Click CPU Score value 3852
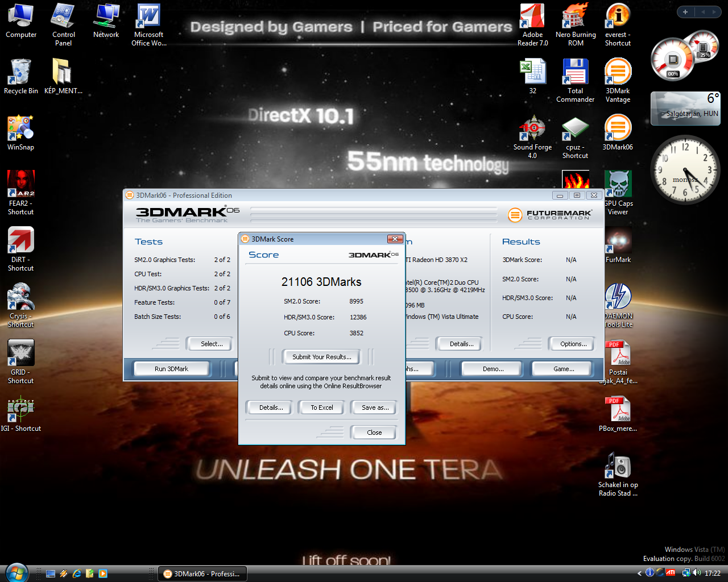This screenshot has width=728, height=582. point(356,333)
